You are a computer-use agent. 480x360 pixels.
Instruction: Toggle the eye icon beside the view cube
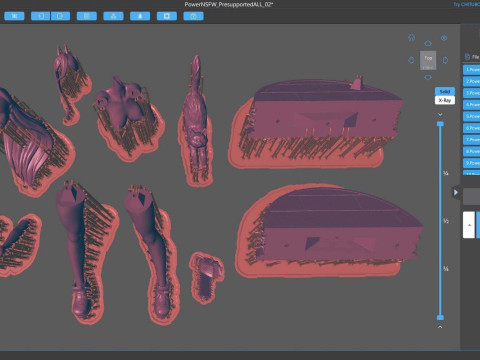[444, 38]
